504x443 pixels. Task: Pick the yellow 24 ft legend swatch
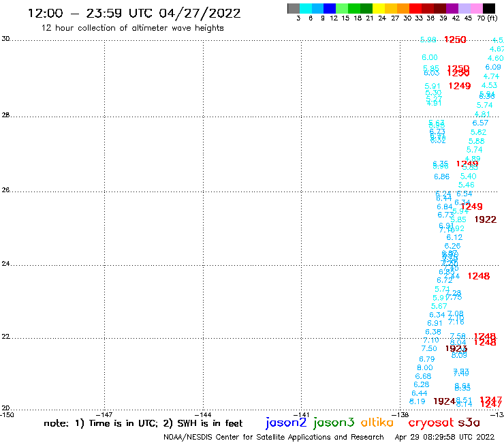point(379,8)
